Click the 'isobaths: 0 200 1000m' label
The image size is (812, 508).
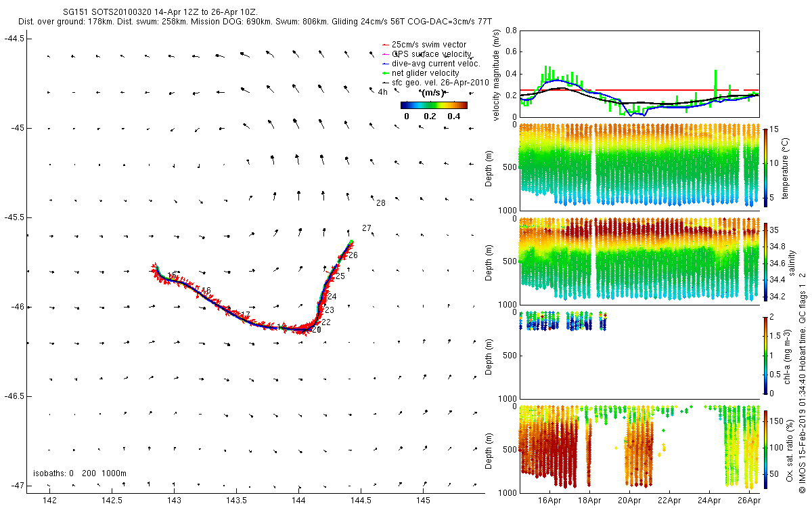(x=80, y=473)
